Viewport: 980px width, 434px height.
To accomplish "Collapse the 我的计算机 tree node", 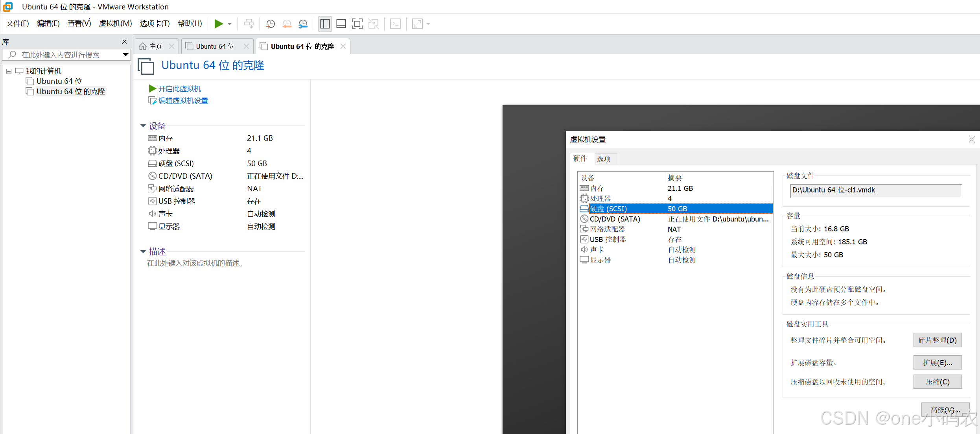I will click(x=9, y=71).
